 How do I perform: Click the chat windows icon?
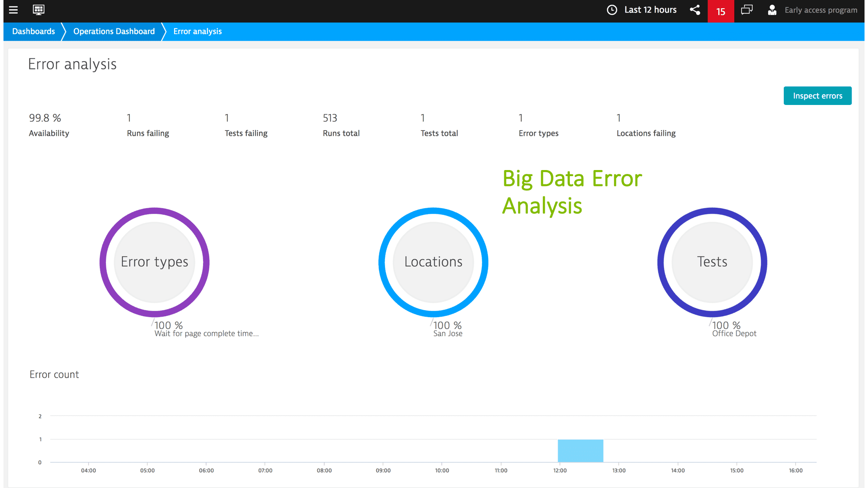click(746, 10)
